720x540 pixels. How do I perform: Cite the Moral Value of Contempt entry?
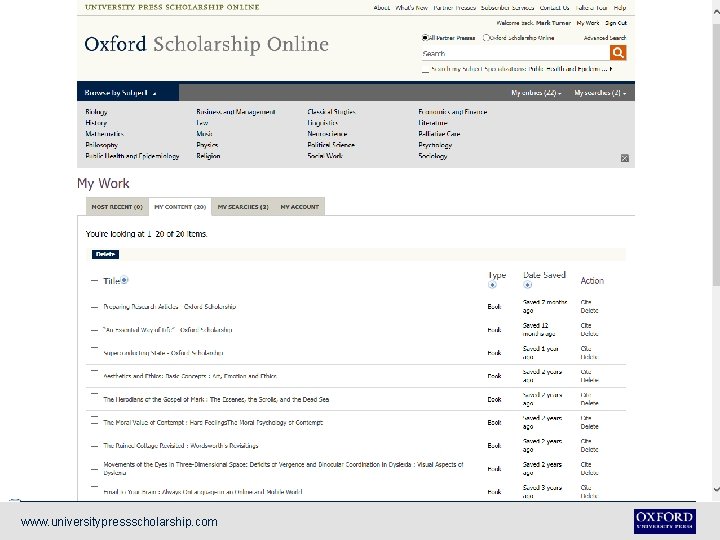pyautogui.click(x=585, y=418)
